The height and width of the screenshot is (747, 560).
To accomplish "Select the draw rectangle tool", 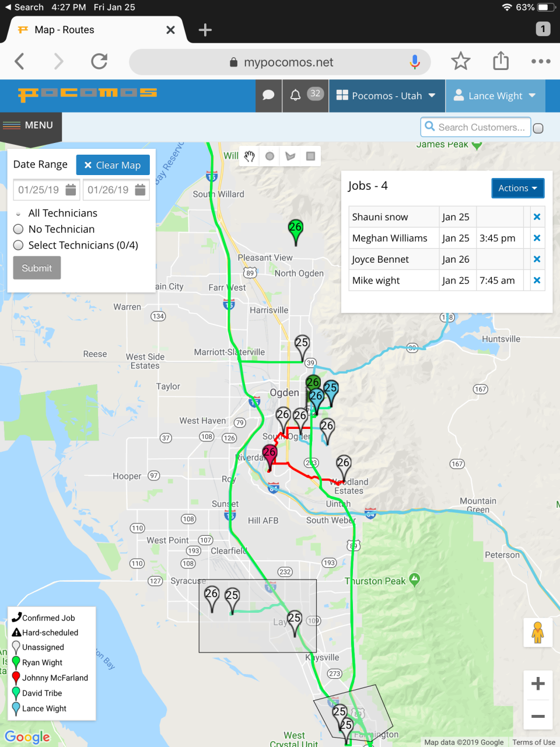I will pos(310,156).
